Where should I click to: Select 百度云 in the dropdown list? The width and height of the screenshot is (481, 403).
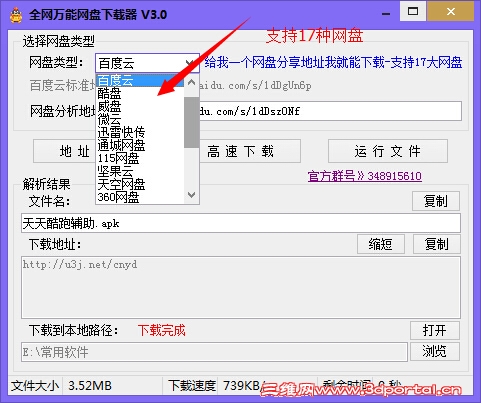140,80
